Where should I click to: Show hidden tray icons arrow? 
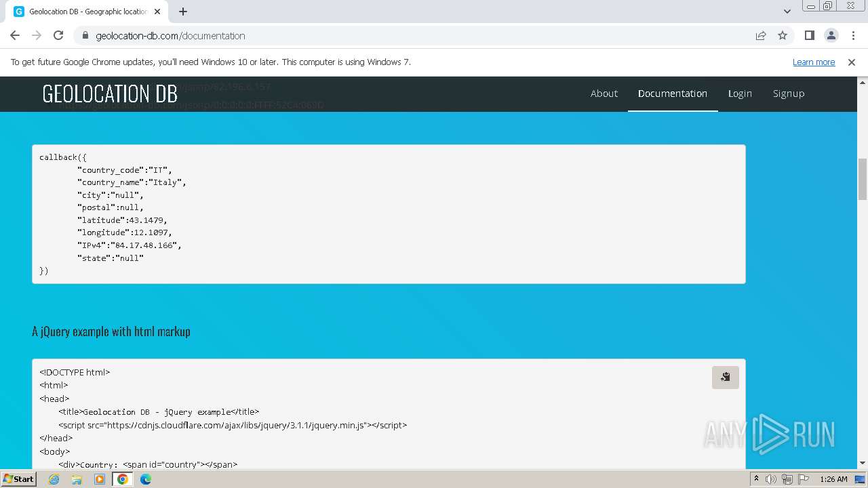[756, 479]
